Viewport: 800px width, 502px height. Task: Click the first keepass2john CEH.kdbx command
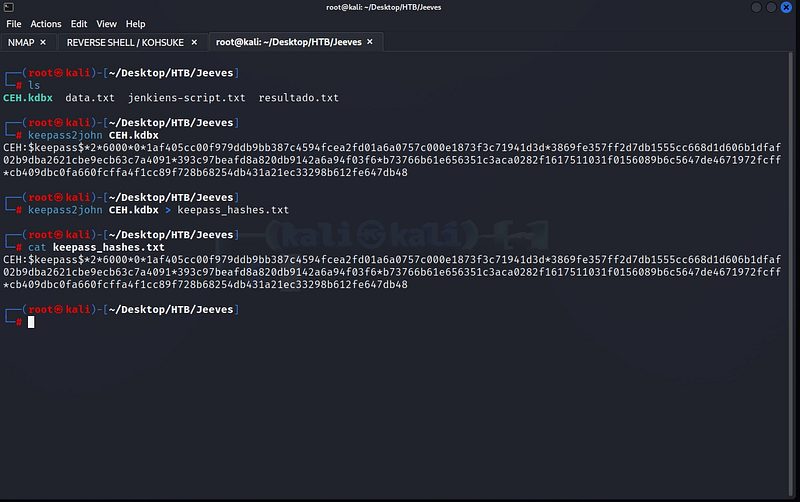click(93, 135)
